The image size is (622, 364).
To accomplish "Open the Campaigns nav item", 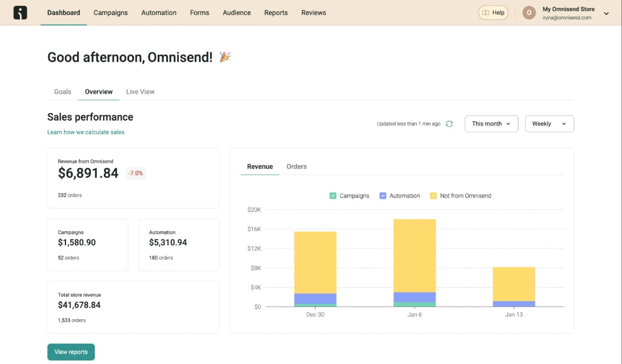I will [111, 13].
